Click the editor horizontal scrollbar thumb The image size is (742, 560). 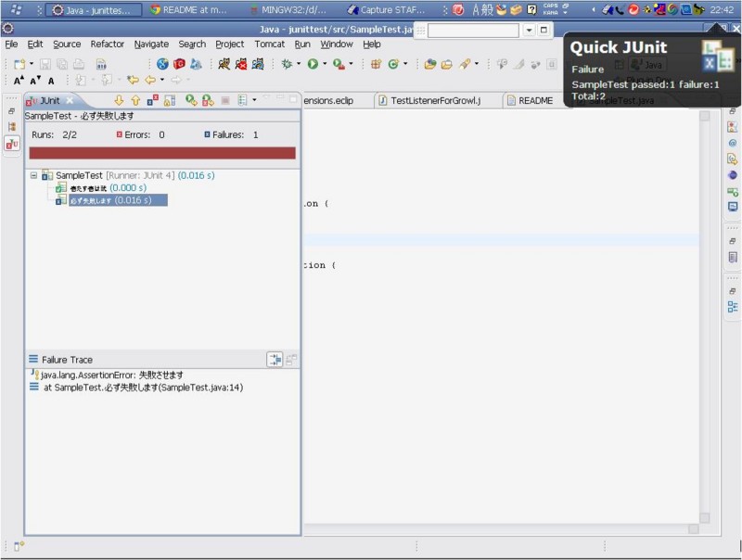[x=694, y=528]
